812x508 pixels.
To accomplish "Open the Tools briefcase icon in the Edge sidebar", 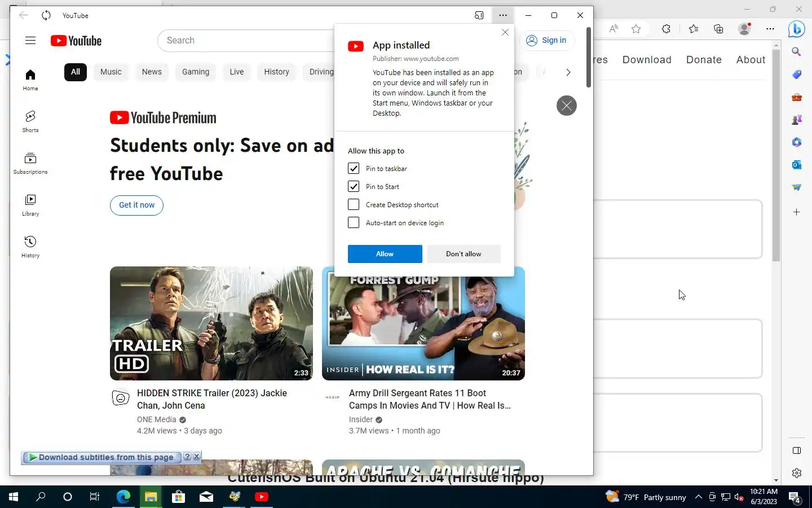I will click(796, 97).
